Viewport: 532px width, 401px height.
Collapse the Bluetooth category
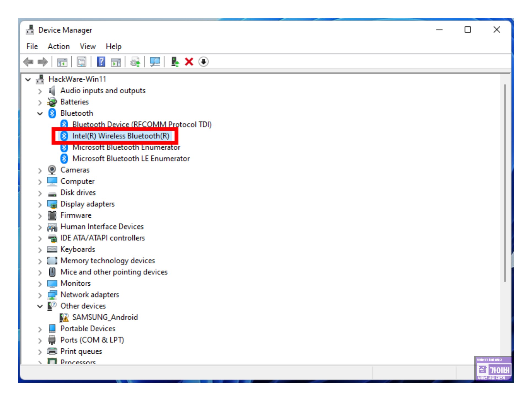(40, 113)
